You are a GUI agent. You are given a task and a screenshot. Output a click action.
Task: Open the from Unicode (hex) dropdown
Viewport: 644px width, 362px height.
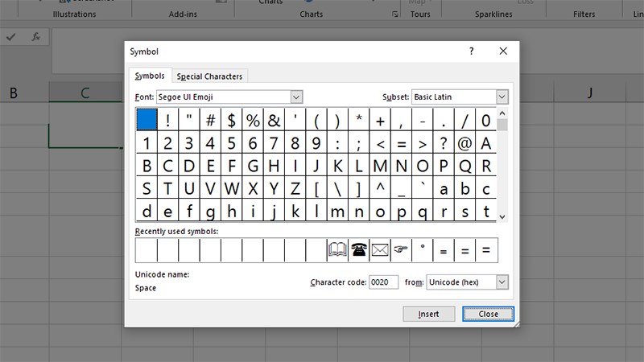502,282
